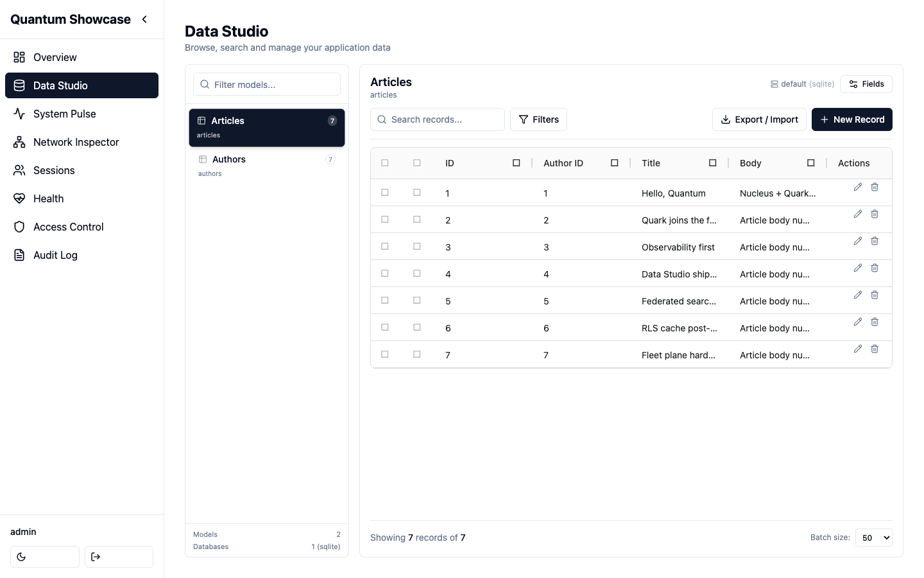Edit the Federated search record

tap(858, 295)
